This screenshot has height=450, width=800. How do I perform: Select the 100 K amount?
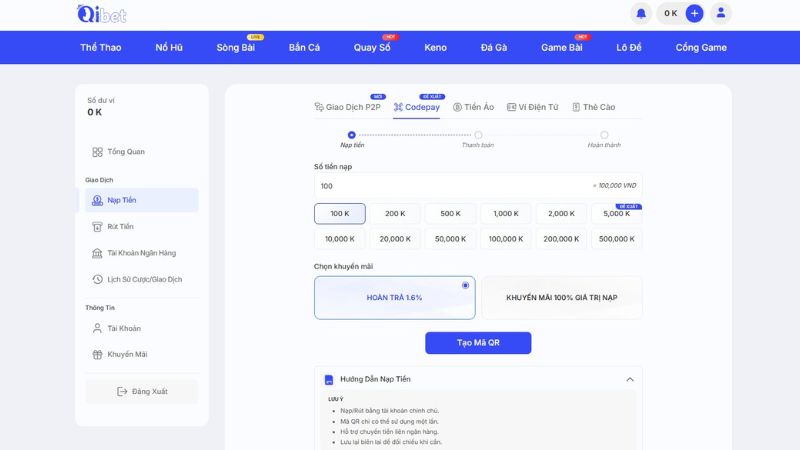340,214
